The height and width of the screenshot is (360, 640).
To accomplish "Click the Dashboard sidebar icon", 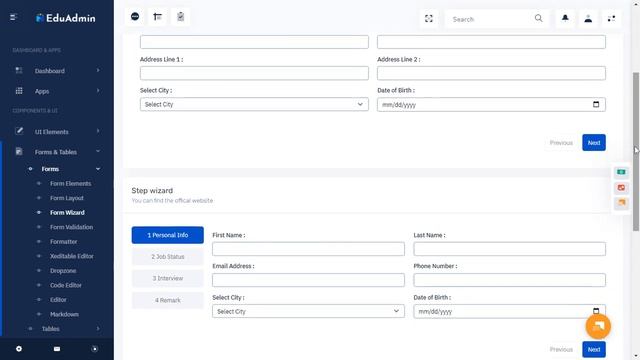I will coord(19,71).
